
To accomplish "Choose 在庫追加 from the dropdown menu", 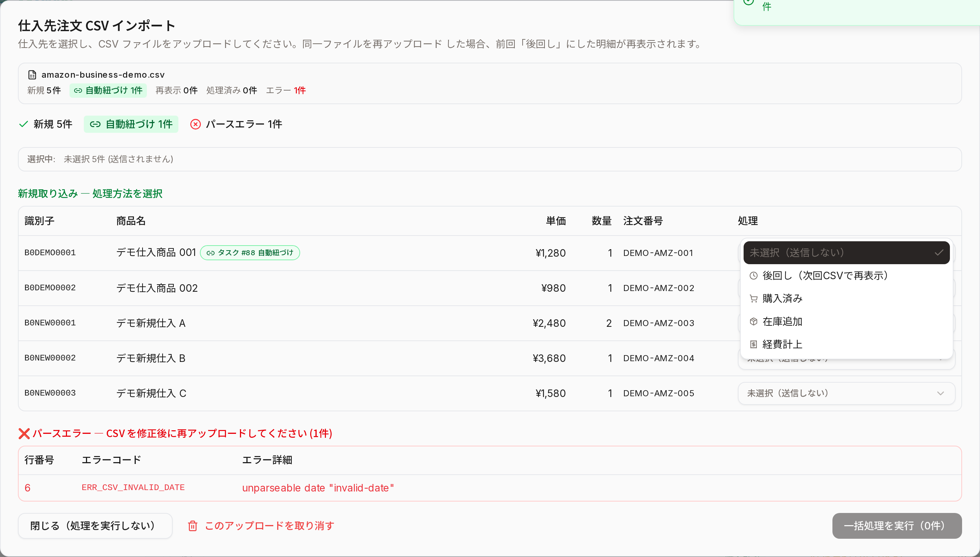I will [x=846, y=322].
